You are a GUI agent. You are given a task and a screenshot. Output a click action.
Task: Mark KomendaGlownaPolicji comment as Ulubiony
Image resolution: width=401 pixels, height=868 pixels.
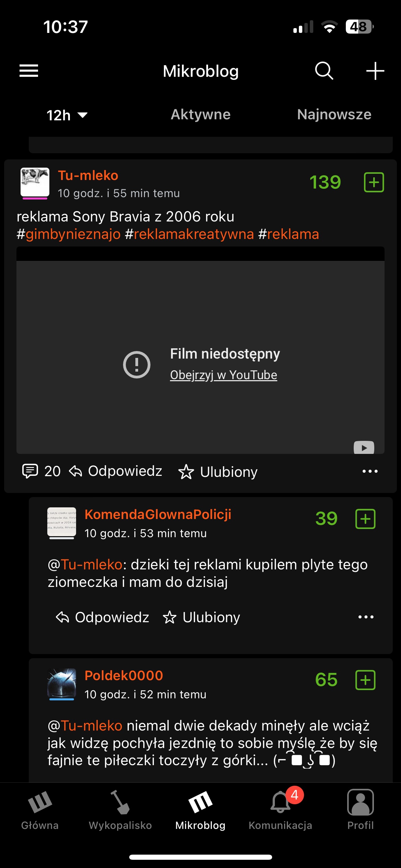click(201, 617)
